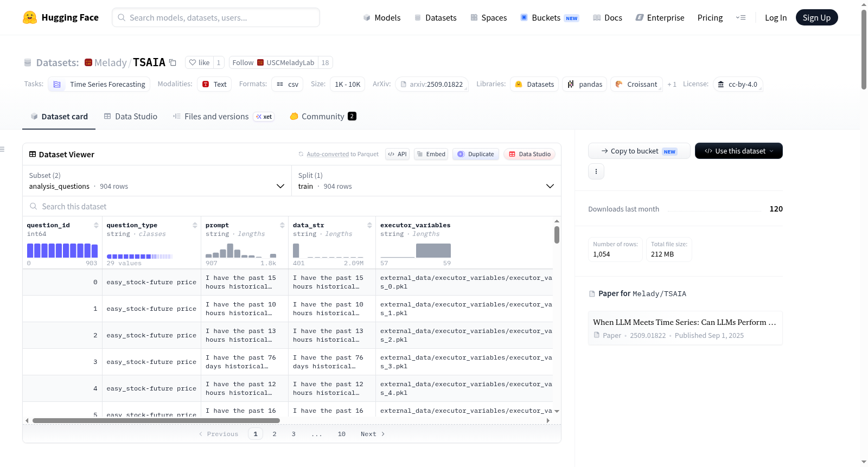Open Buckets in the top navigation

click(550, 17)
